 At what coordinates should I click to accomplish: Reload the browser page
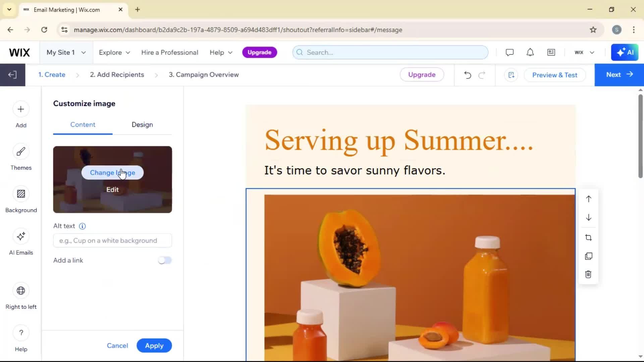(44, 30)
